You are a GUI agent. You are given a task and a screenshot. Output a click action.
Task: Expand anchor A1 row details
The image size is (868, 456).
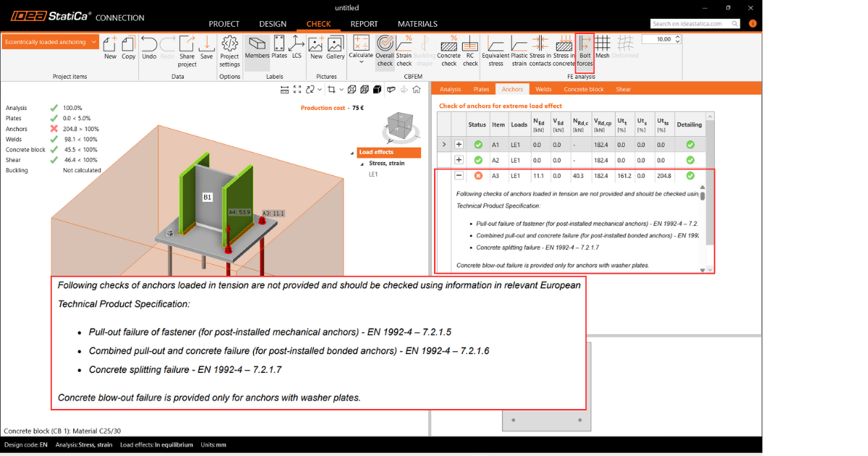[x=459, y=144]
